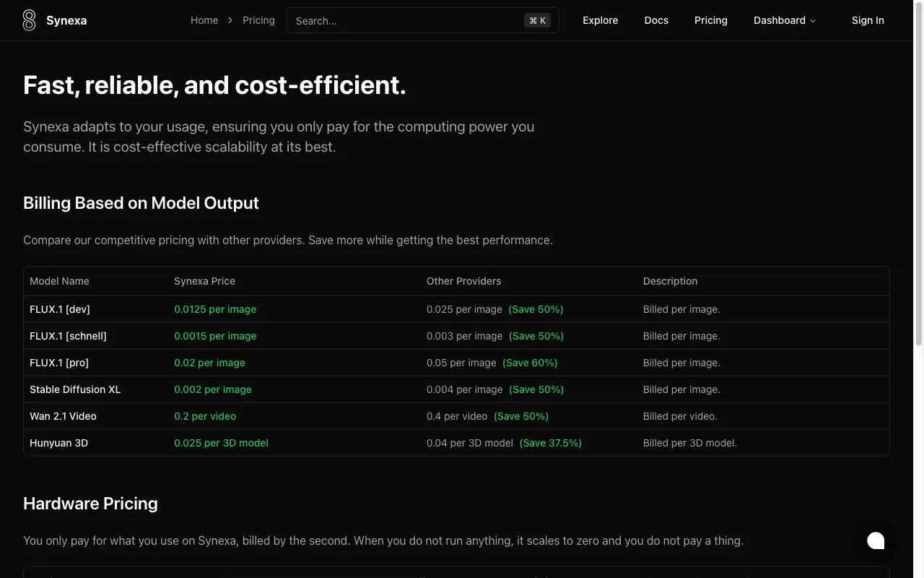This screenshot has width=924, height=578.
Task: Click the Billed per video description
Action: point(680,416)
